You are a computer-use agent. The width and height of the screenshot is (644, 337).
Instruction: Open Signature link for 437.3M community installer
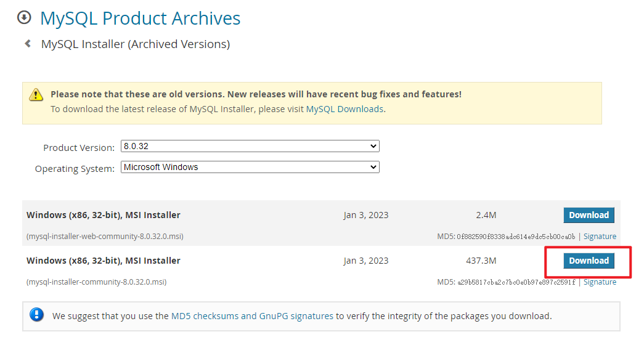tap(600, 282)
